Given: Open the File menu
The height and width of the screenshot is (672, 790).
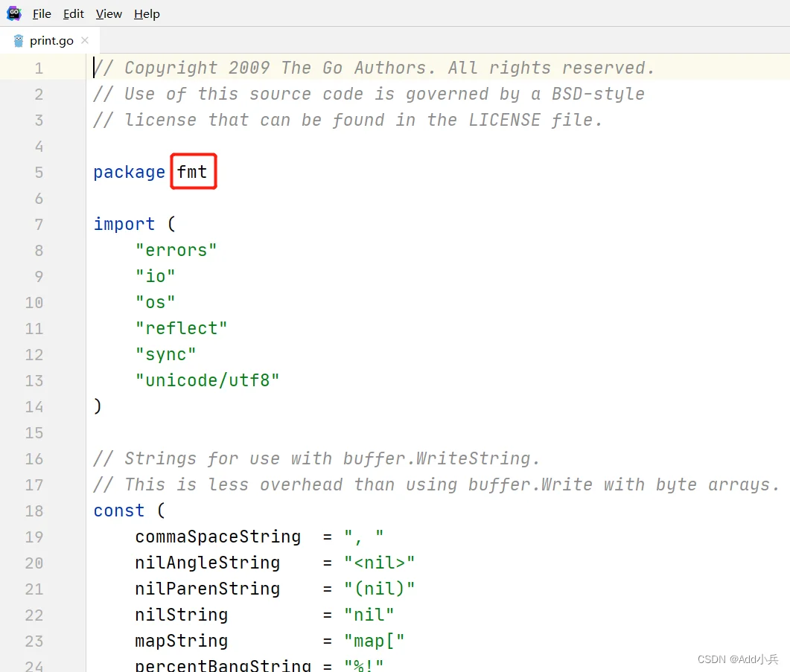Looking at the screenshot, I should pos(42,14).
